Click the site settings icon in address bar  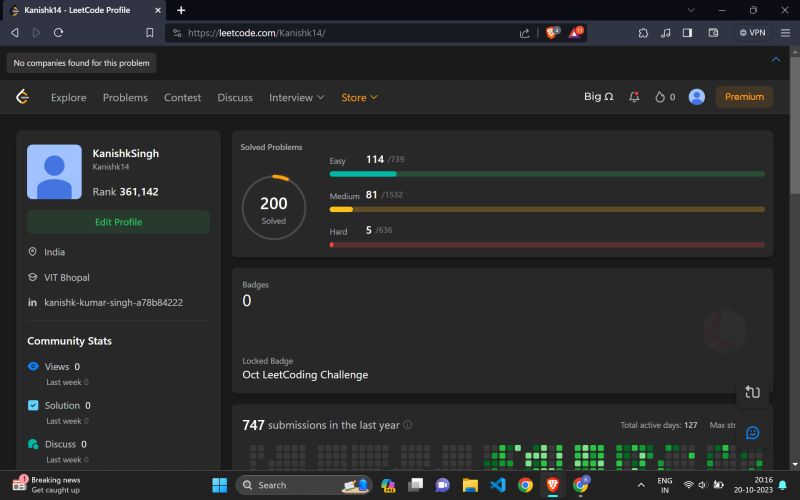pyautogui.click(x=177, y=33)
